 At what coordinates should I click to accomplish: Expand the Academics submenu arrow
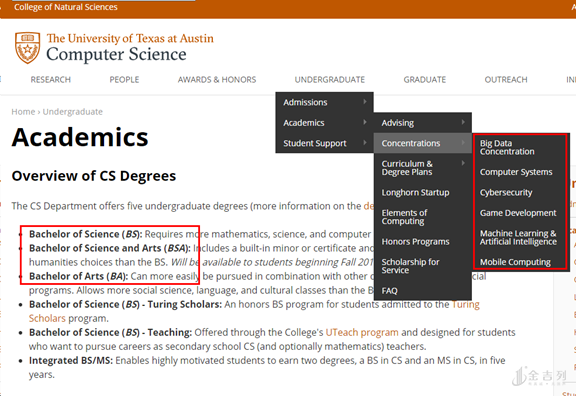tap(365, 122)
